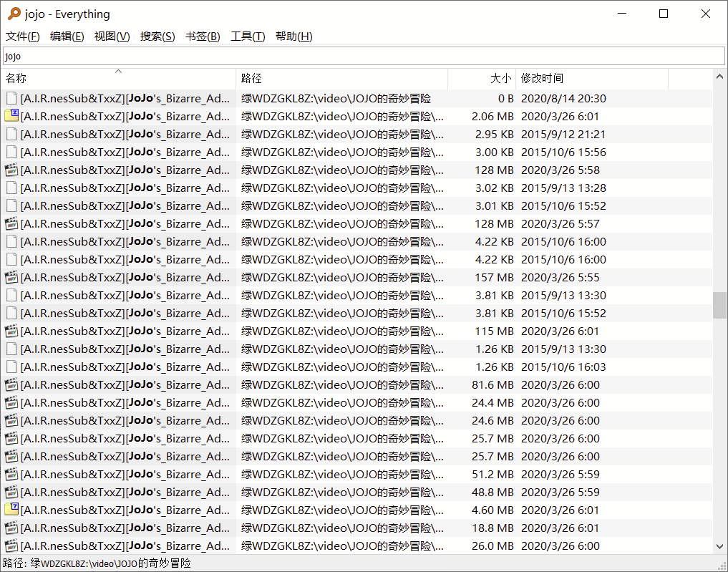Screen dimensions: 728x572
Task: Click the 51.2 MB size cell
Action: (x=492, y=474)
